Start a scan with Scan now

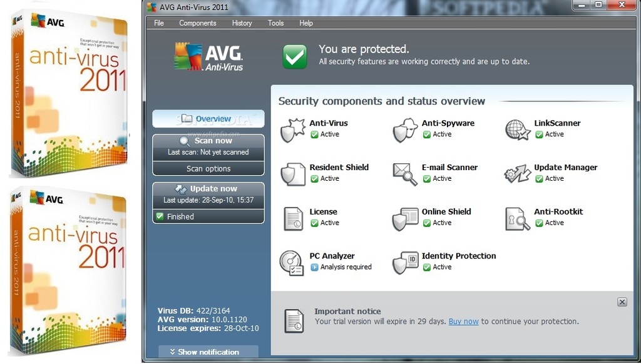pyautogui.click(x=208, y=141)
